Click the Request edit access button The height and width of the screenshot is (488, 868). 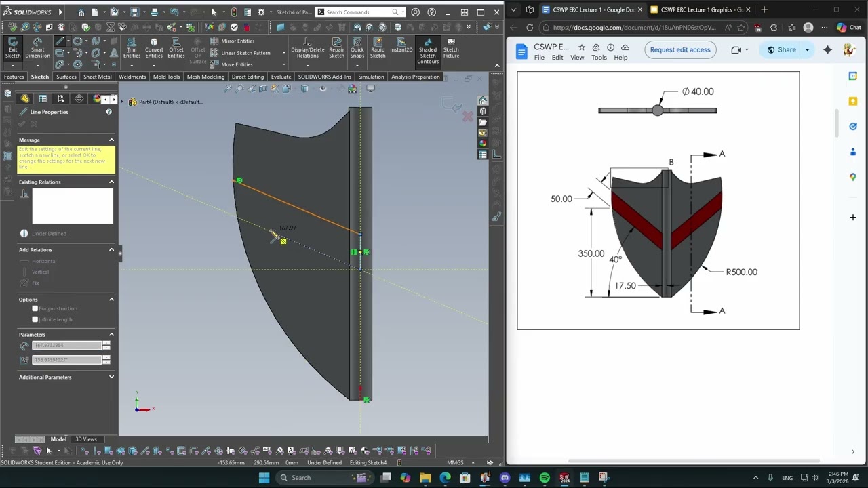point(679,49)
